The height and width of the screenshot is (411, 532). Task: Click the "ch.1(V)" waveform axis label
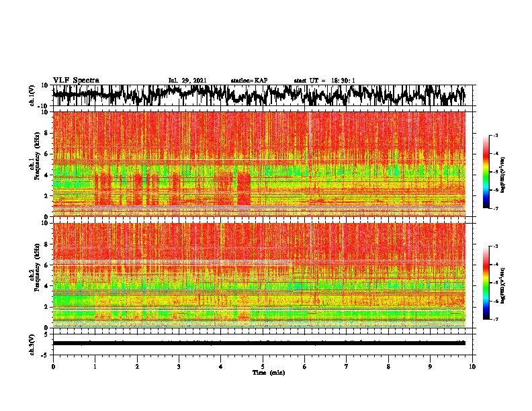pyautogui.click(x=32, y=95)
